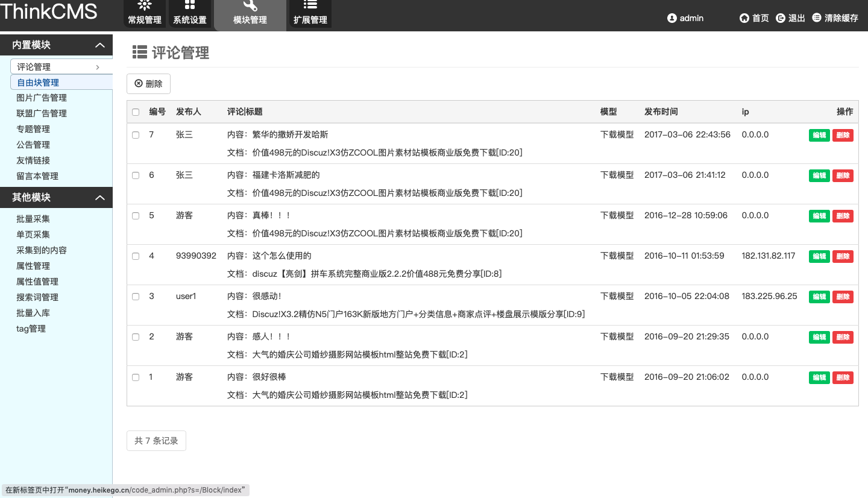Open the 常规管理 gear icon
This screenshot has width=868, height=498.
click(145, 6)
